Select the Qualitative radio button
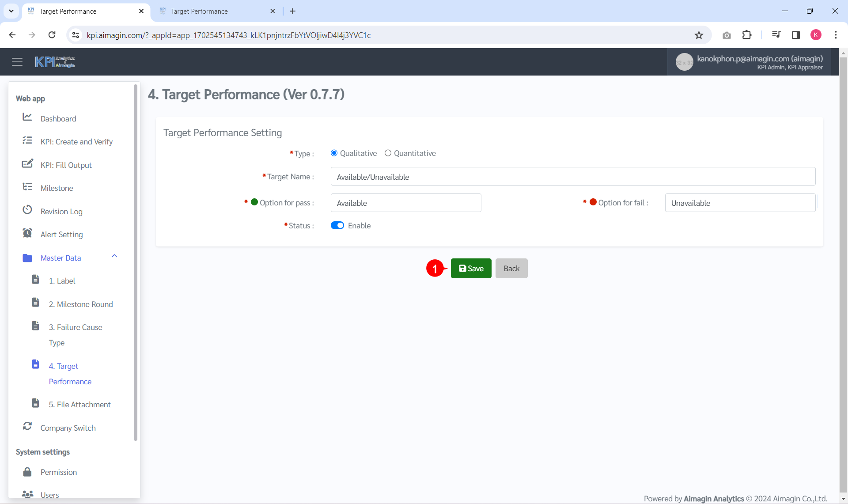Image resolution: width=848 pixels, height=504 pixels. [x=334, y=153]
